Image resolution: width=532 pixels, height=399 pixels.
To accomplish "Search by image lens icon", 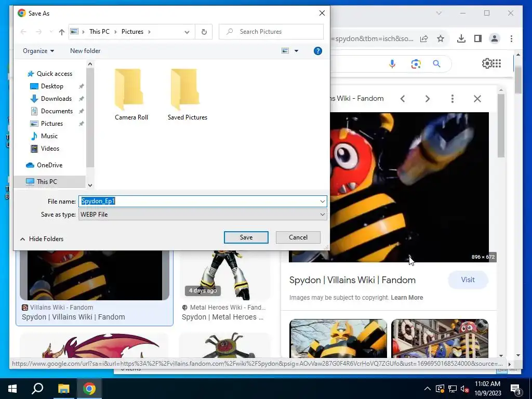I will (x=416, y=64).
